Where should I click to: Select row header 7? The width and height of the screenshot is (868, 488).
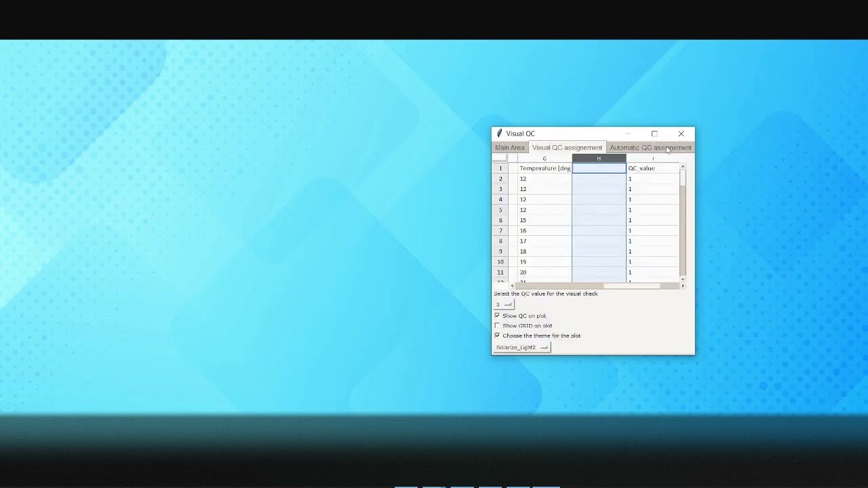point(500,230)
